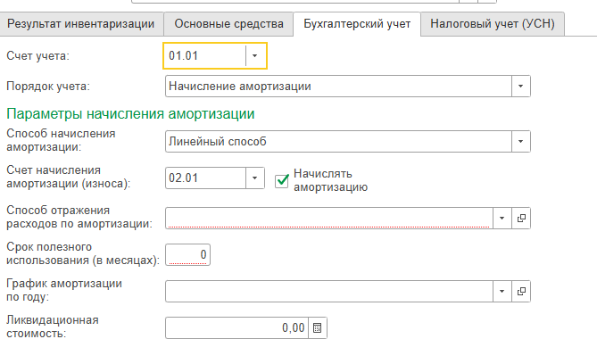Click the Линейный способ text field

337,142
